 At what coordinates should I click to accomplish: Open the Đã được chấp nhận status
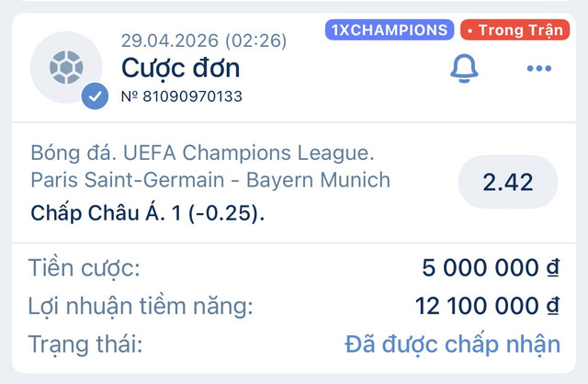[x=453, y=344]
